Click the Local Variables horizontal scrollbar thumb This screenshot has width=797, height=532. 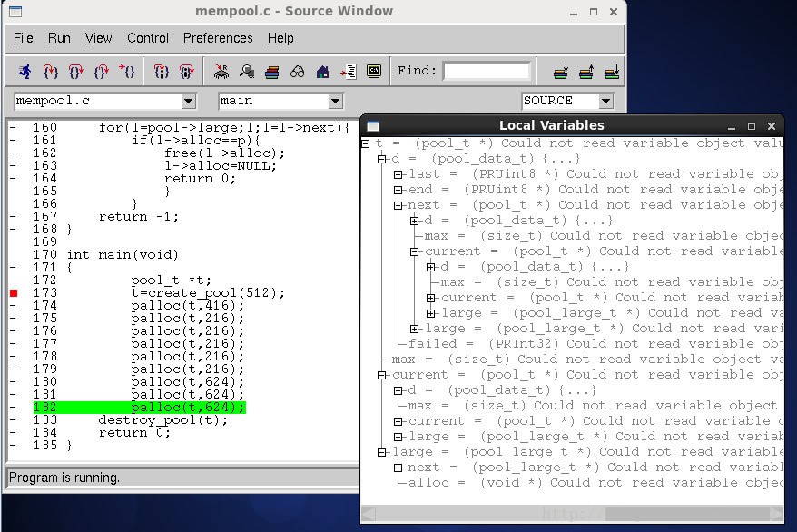click(x=686, y=514)
